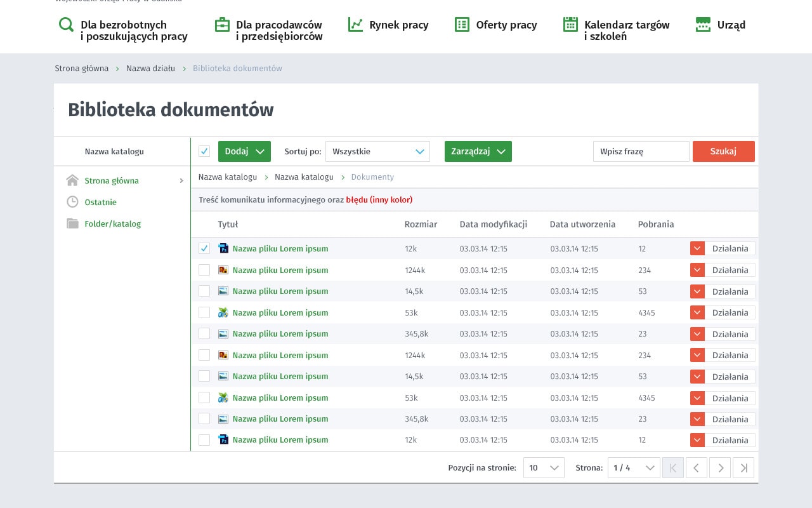Toggle the select-all checkbox beside Dodaj
The image size is (812, 508).
(204, 151)
